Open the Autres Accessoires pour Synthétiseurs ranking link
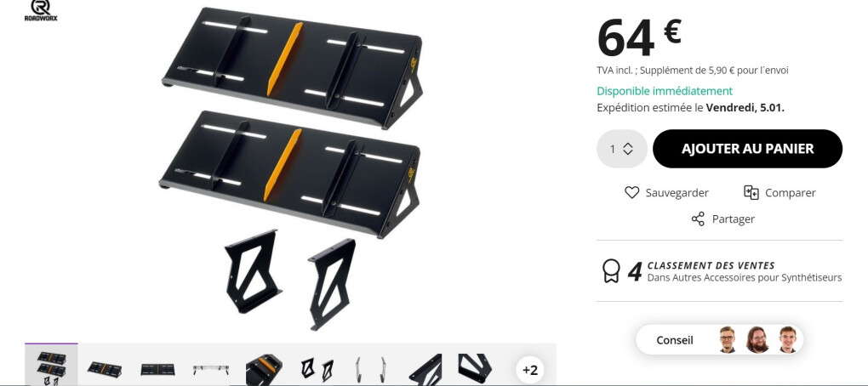The image size is (868, 386). 745,278
